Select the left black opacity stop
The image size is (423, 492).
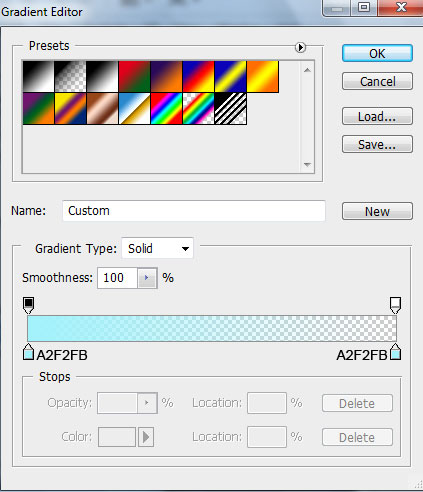tap(29, 305)
